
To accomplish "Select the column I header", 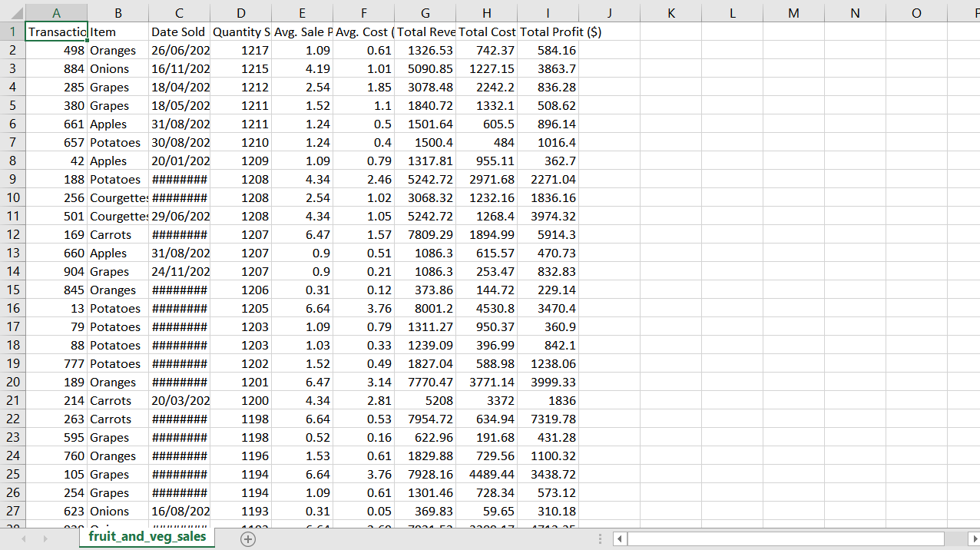I will [547, 13].
